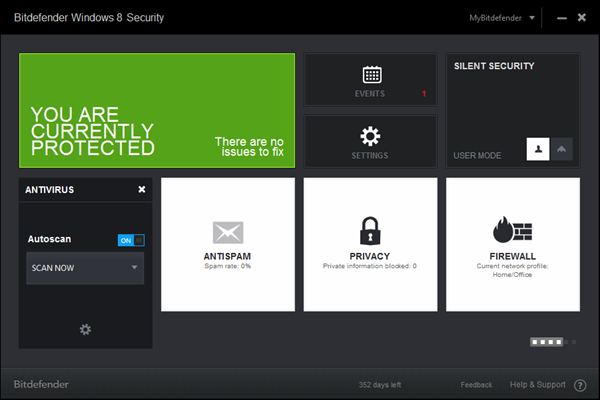
Task: Open the Antispam envelope tile
Action: coord(228,244)
